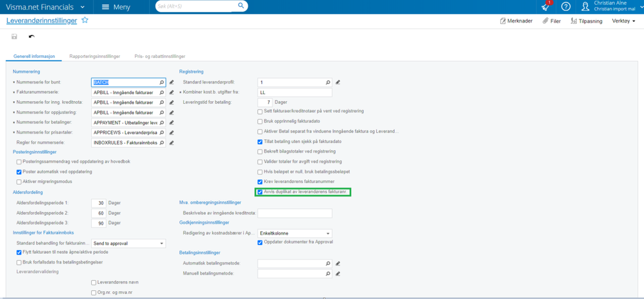Toggle Poster automatisk ved oppdatering checkbox

click(19, 171)
